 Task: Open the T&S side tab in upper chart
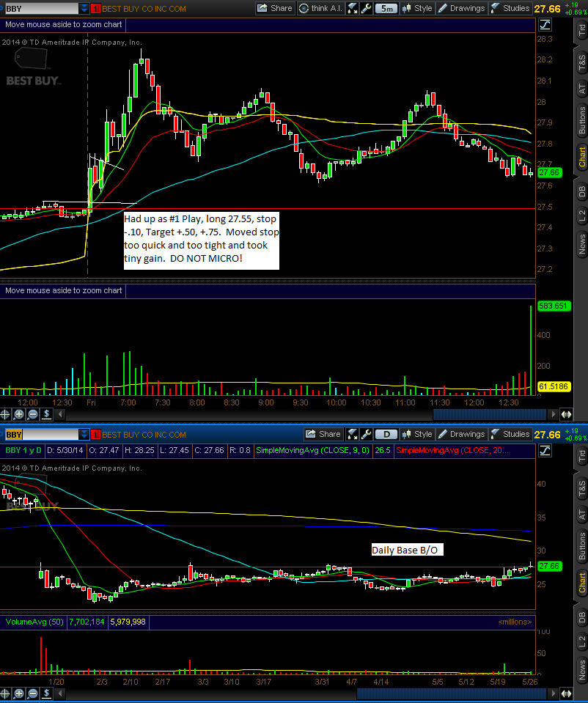pos(581,63)
